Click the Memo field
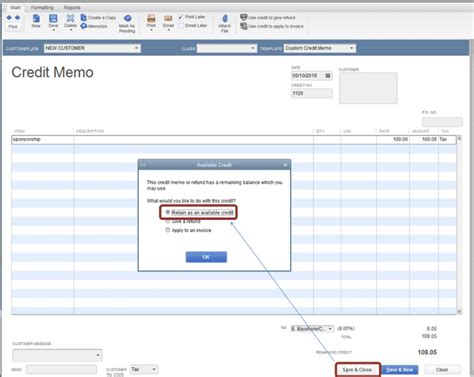The image size is (474, 377). 62,369
